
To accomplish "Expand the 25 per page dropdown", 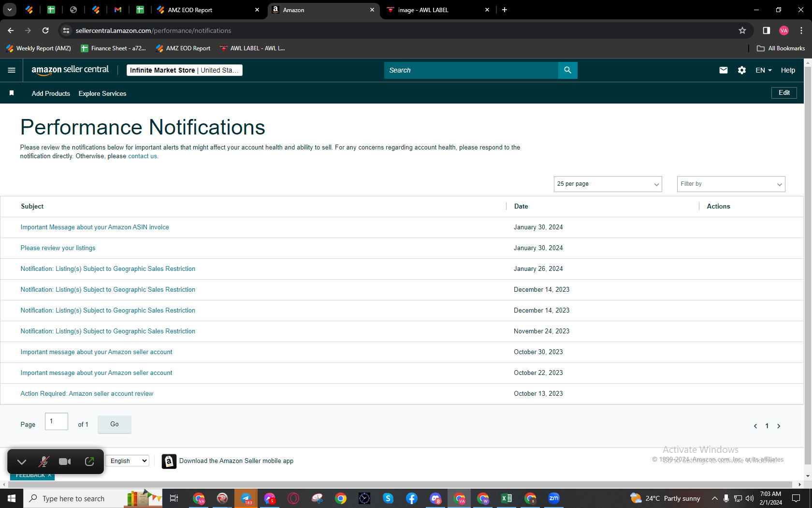I will pos(608,184).
